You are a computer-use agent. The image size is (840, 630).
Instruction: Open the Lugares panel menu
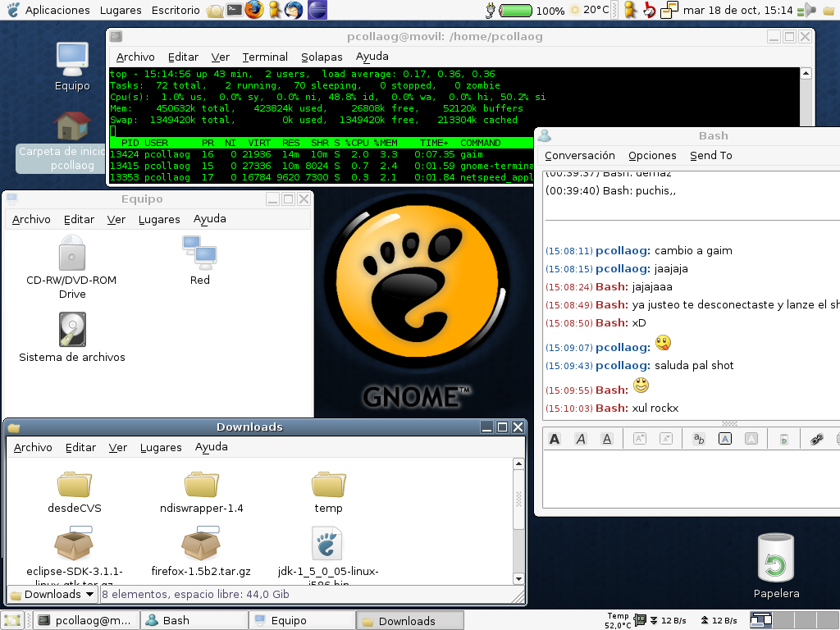tap(121, 10)
